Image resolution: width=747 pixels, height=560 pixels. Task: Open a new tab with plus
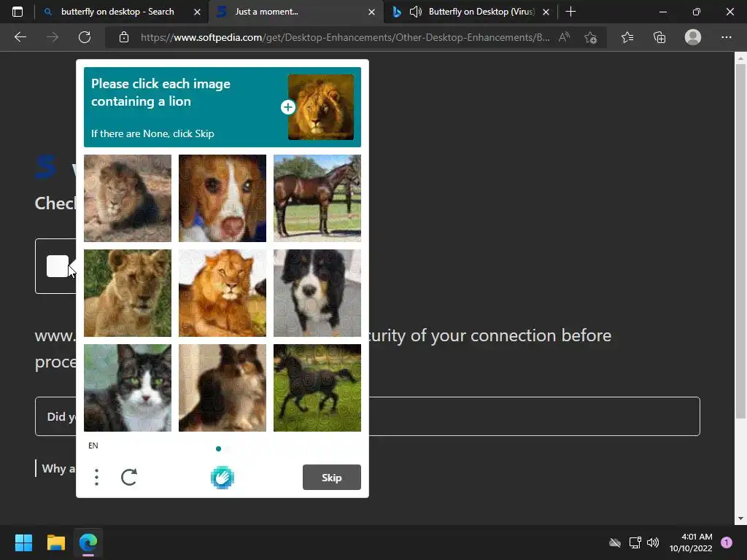click(570, 12)
